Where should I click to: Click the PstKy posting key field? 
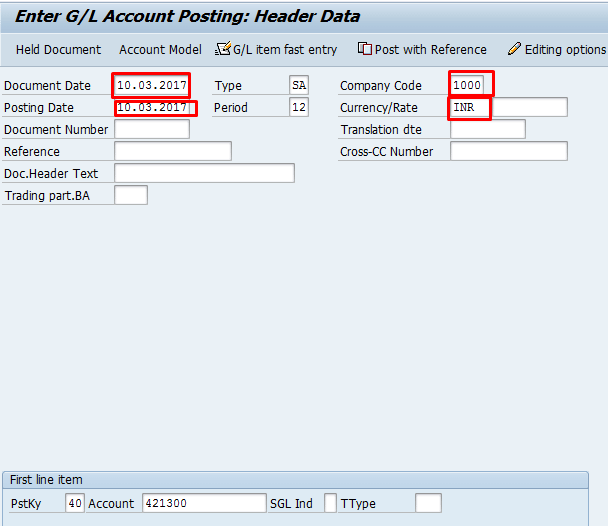[75, 503]
